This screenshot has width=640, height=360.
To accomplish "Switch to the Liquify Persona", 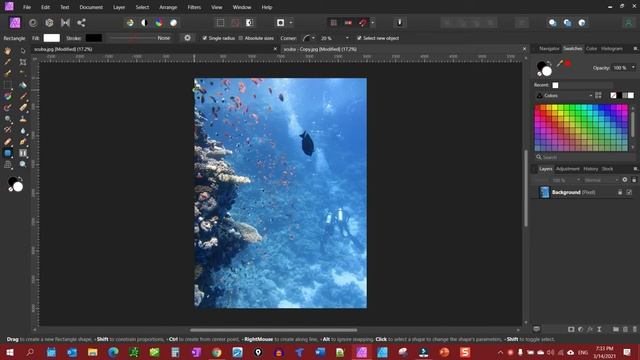I will tap(33, 23).
